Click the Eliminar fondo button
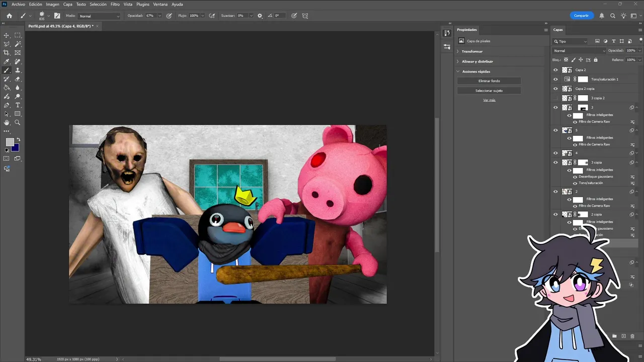 (x=489, y=81)
